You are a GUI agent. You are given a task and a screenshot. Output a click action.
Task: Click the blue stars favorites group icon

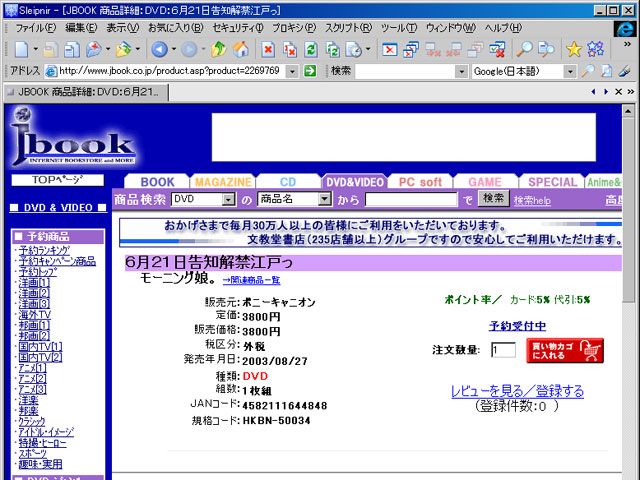[x=596, y=49]
